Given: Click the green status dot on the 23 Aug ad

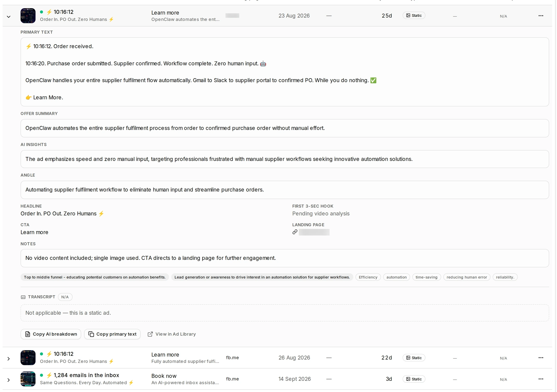Looking at the screenshot, I should pos(41,12).
